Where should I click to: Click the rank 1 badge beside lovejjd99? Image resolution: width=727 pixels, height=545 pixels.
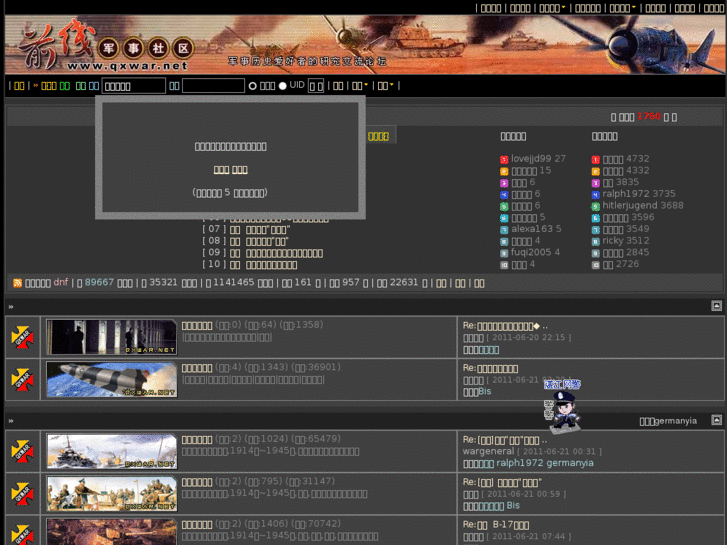coord(505,159)
